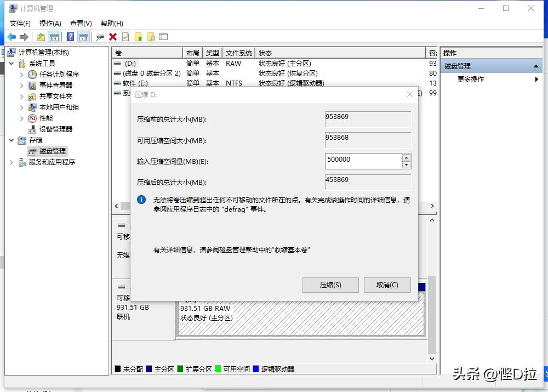The height and width of the screenshot is (392, 548).
Task: Open Help using the question mark toolbar icon
Action: coord(71,37)
